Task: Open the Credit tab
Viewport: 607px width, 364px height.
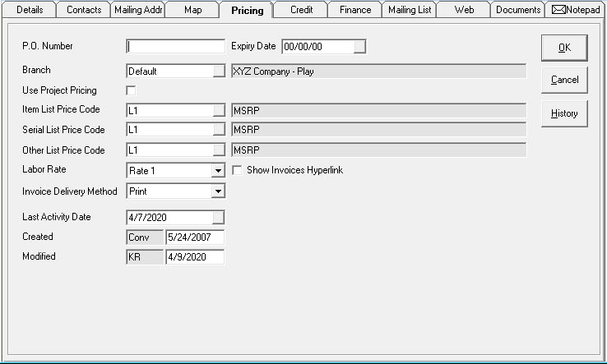Action: point(301,10)
